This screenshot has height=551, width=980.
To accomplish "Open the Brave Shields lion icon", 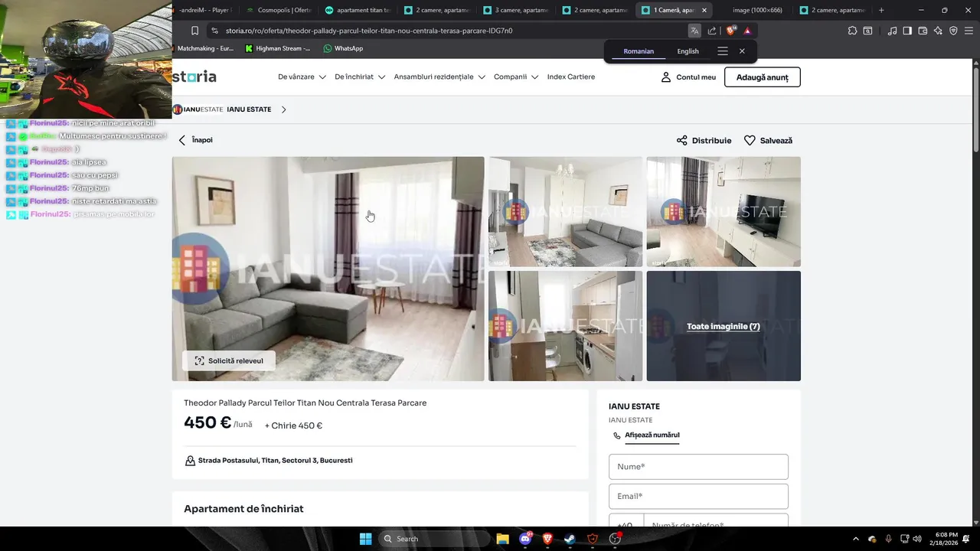I will pyautogui.click(x=731, y=31).
